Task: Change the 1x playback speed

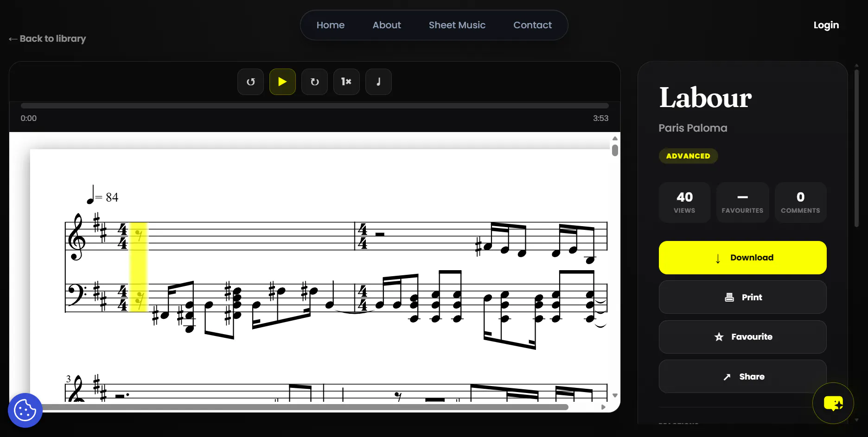Action: point(346,82)
